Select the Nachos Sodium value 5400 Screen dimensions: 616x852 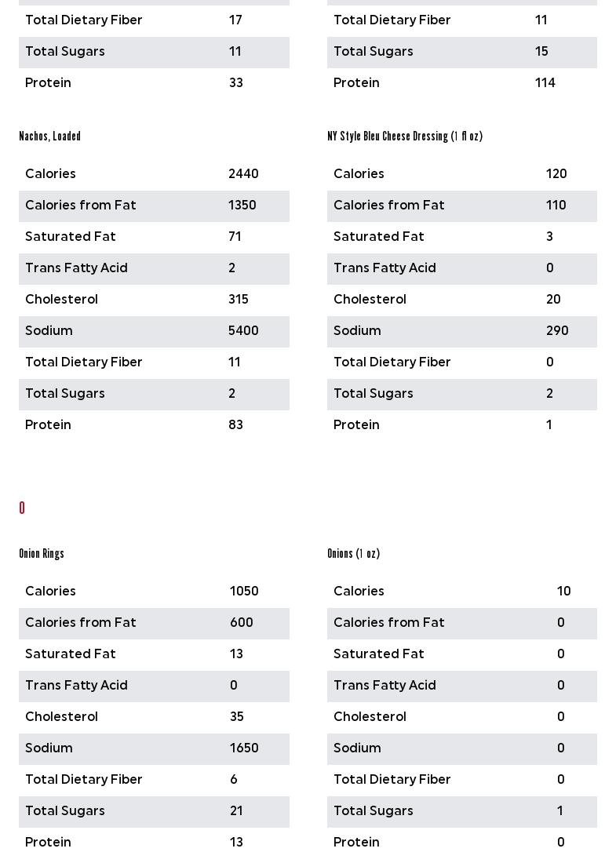243,331
